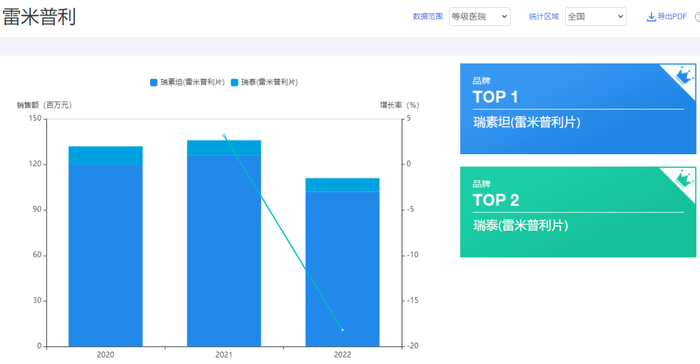This screenshot has width=700, height=364.
Task: Click the 2022 x-axis label
Action: [x=342, y=355]
